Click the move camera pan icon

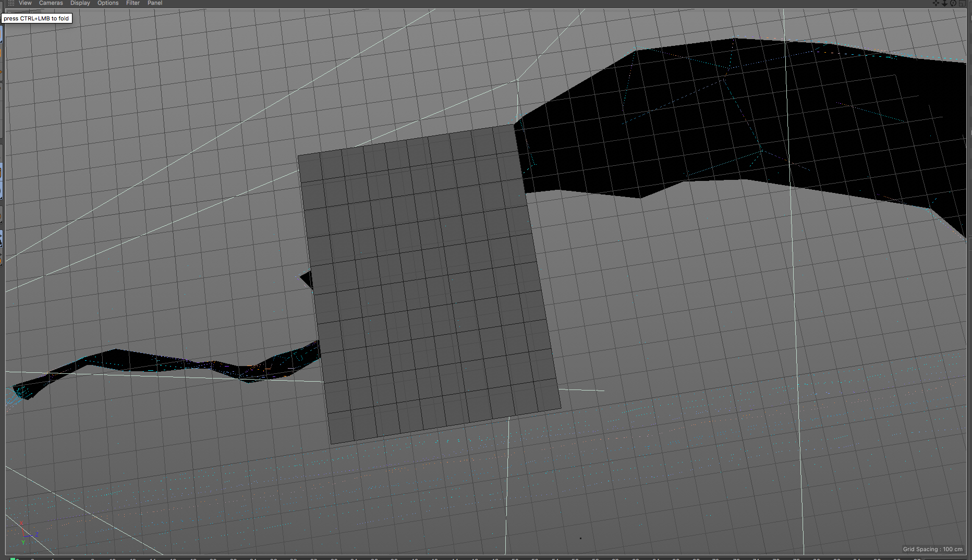936,3
